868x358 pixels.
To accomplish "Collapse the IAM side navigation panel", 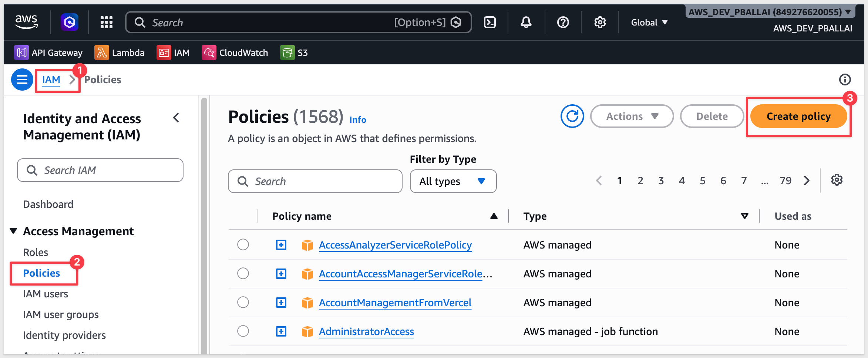I will (176, 118).
